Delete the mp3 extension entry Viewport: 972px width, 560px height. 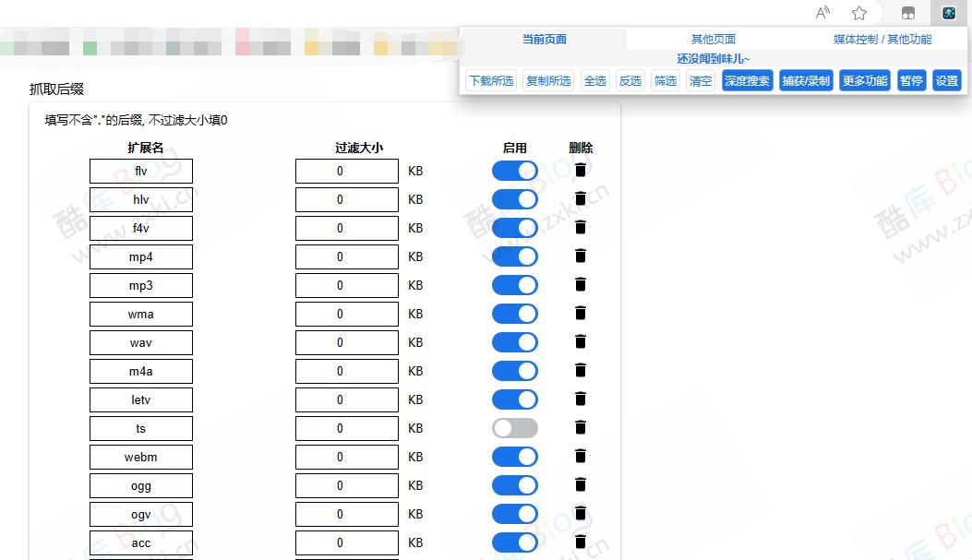pos(580,284)
